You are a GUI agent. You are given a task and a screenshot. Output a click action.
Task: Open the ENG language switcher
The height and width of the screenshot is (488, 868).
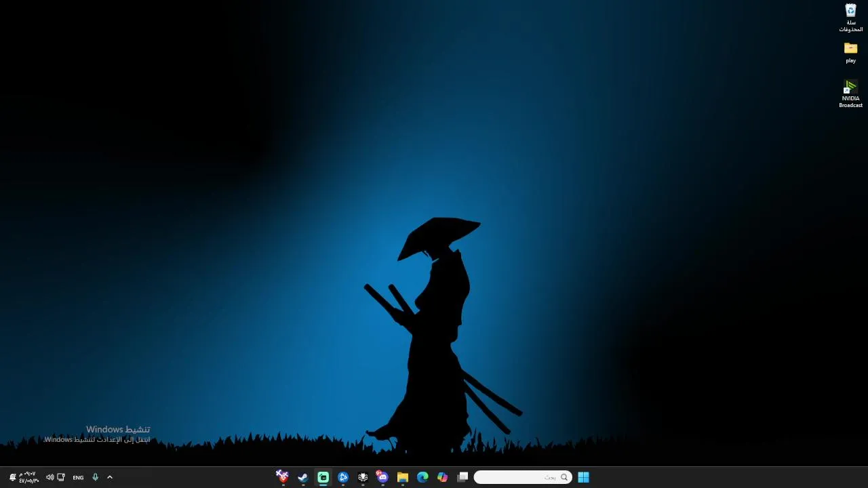(x=78, y=477)
